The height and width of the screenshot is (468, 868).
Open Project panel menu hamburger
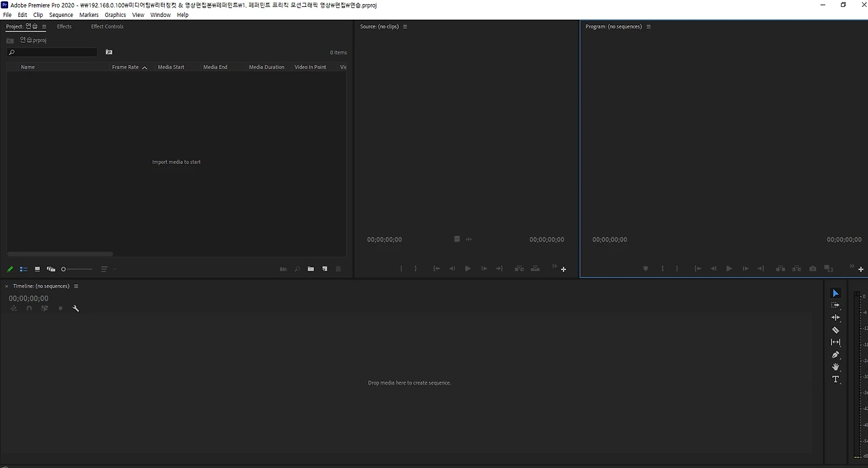[x=44, y=27]
